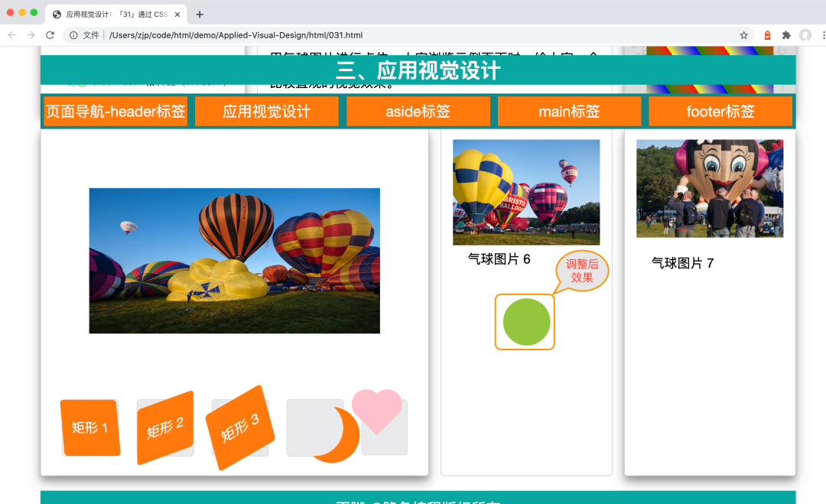Open 应用视觉设计 navigation link
826x504 pixels.
267,111
